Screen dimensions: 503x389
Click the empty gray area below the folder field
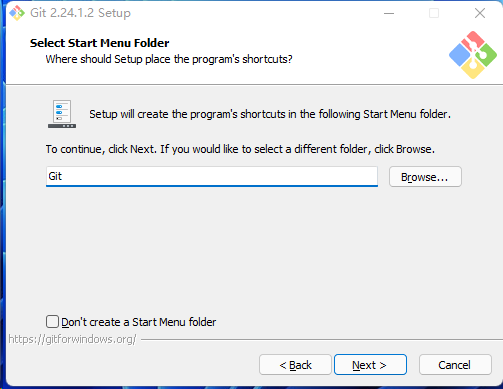tap(253, 250)
